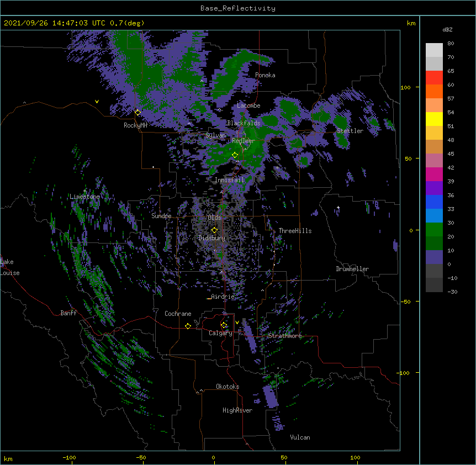The height and width of the screenshot is (465, 476).
Task: Click the Sylvan label
Action: point(215,135)
